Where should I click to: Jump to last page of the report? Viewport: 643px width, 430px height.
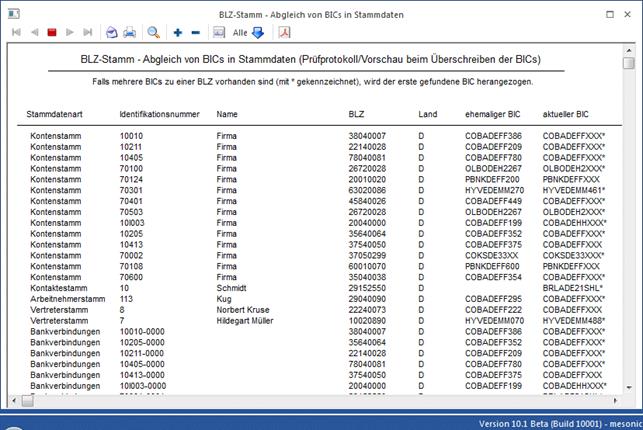pyautogui.click(x=88, y=32)
